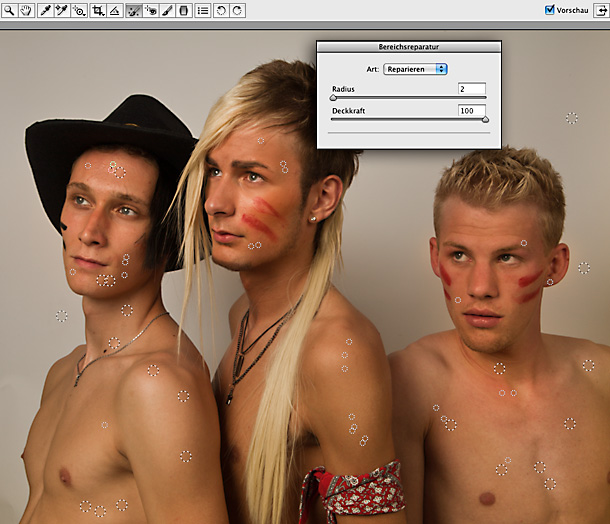This screenshot has height=524, width=610.
Task: Select the Straighten tool
Action: pos(114,11)
